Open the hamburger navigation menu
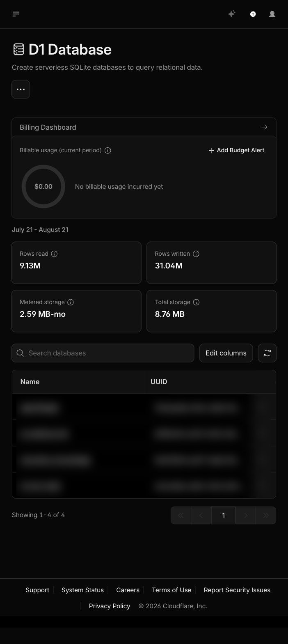288x644 pixels. point(16,14)
